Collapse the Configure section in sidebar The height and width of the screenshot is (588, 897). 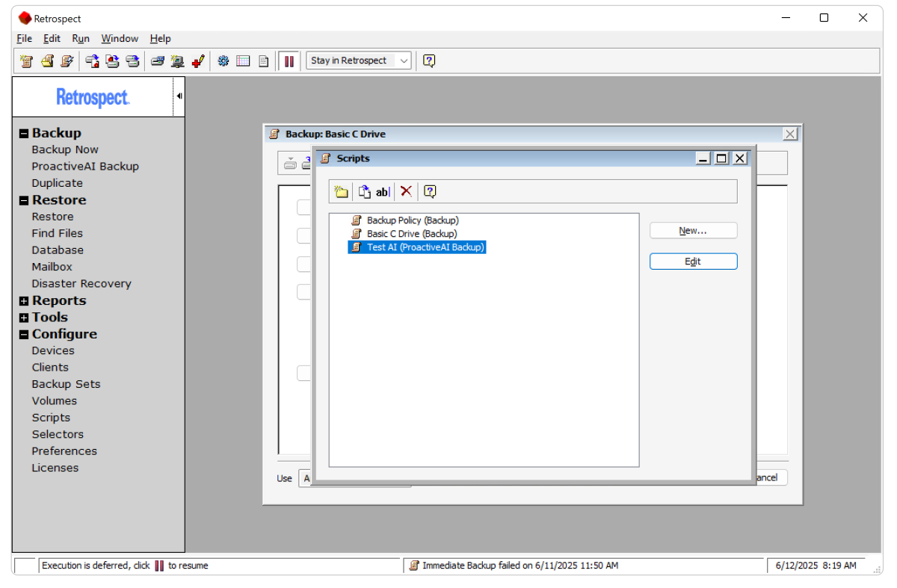point(24,335)
